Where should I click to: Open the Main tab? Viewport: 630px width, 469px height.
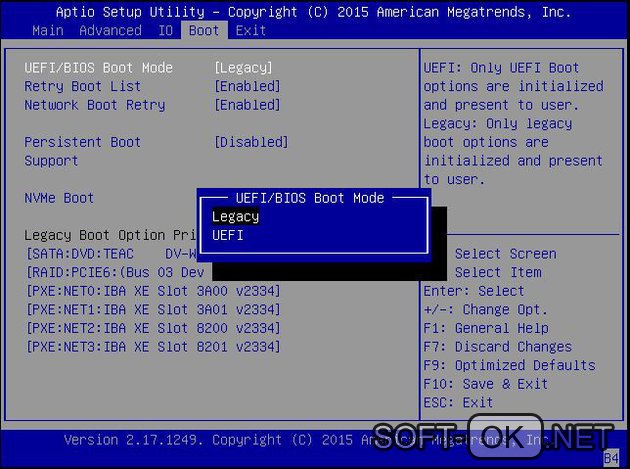coord(48,31)
